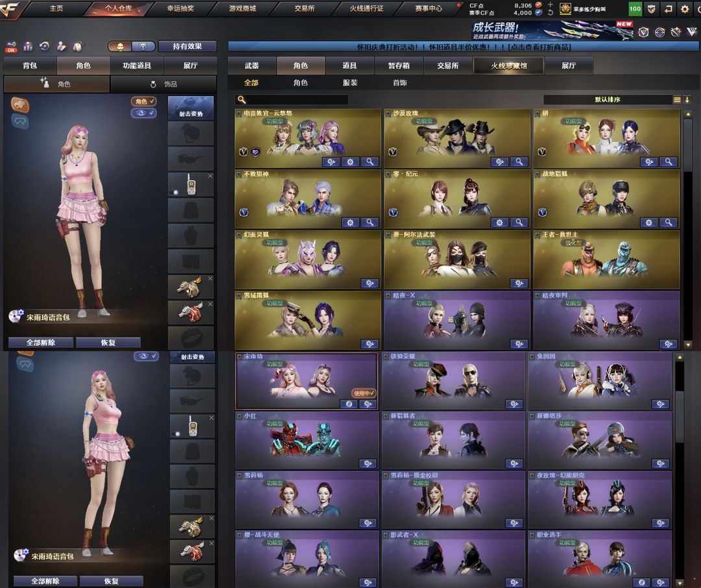This screenshot has width=701, height=588.
Task: Click the gear icon on 电竞教官-云悠悠 card
Action: [x=350, y=162]
